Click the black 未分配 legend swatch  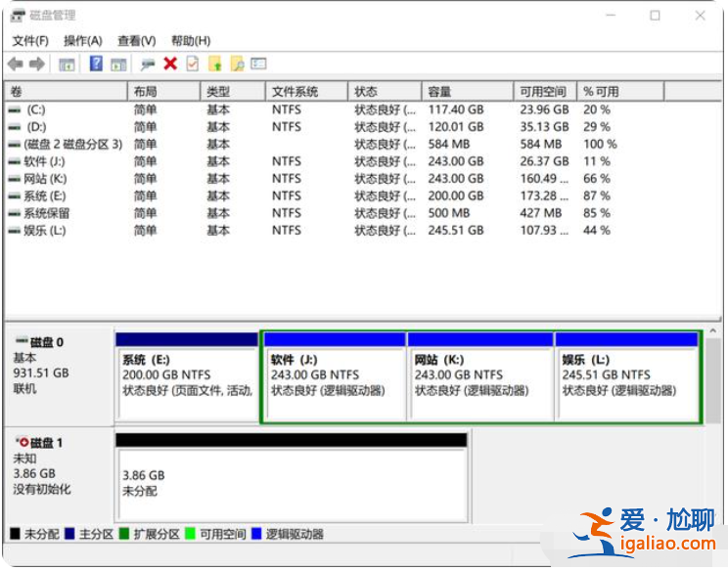point(15,534)
